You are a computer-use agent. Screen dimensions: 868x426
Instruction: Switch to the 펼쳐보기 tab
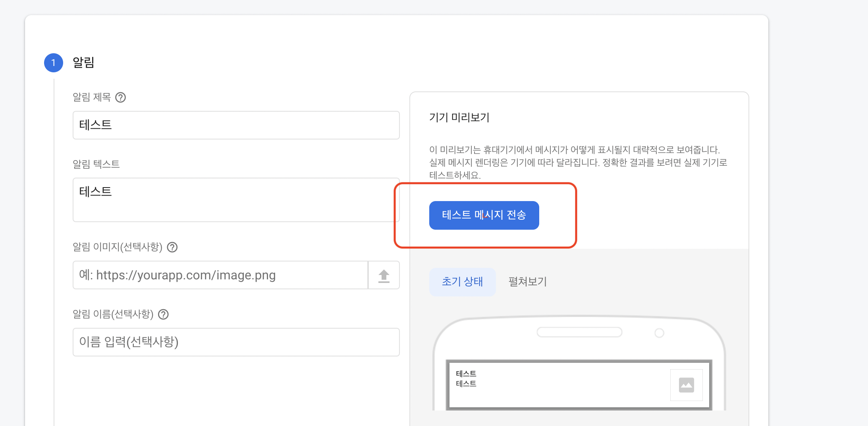point(528,282)
